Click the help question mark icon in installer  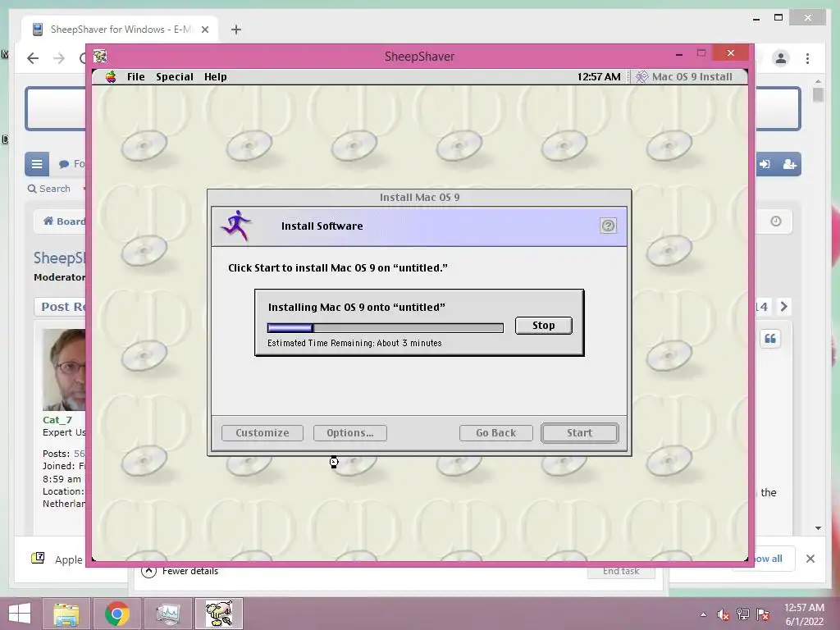tap(608, 226)
